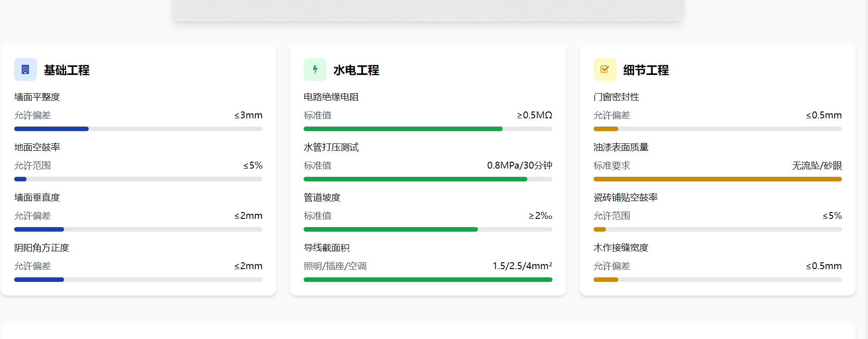868x339 pixels.
Task: Click the 标准要求 label
Action: 612,165
